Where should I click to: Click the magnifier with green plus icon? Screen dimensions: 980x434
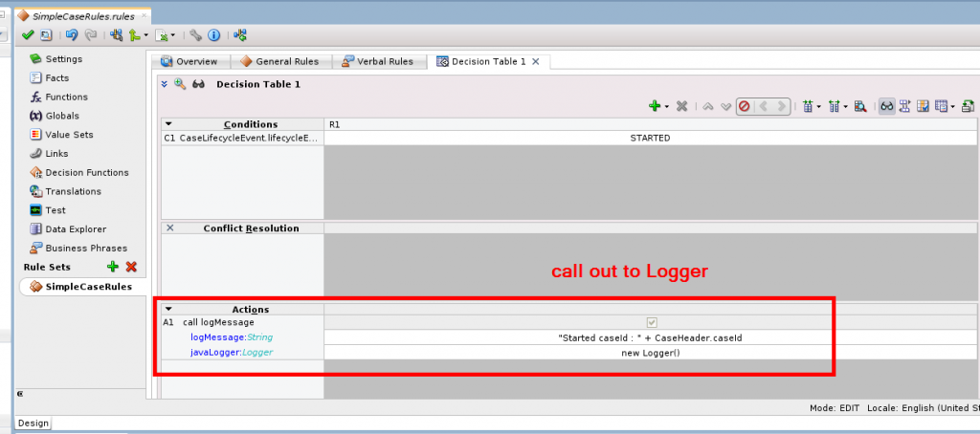180,84
